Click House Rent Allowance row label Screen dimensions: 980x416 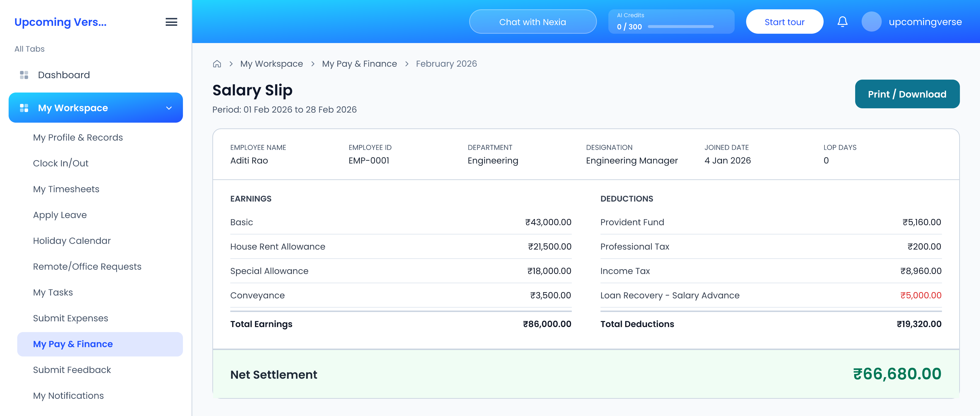[x=277, y=247]
